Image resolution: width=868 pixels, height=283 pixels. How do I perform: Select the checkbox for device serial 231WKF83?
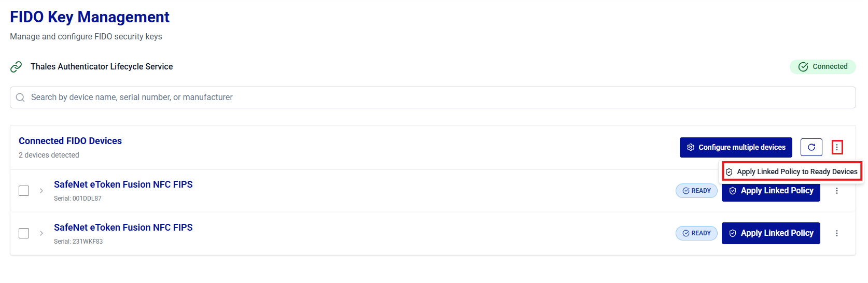(x=24, y=233)
